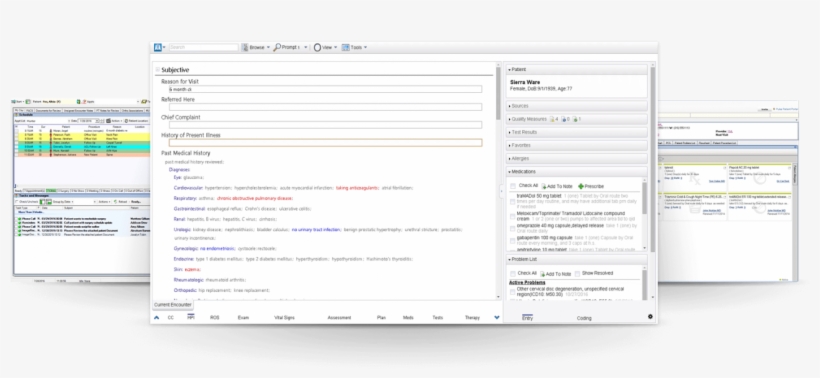Click the no urinary tract infection finding
The height and width of the screenshot is (378, 820).
316,230
